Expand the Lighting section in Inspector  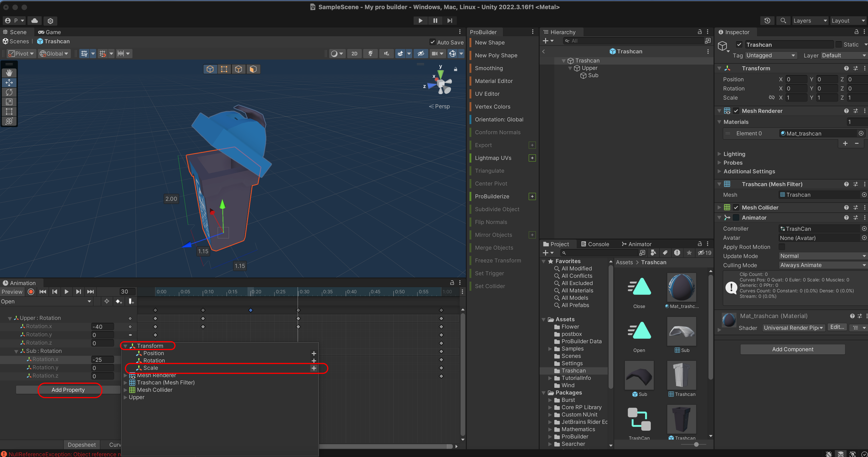coord(734,154)
